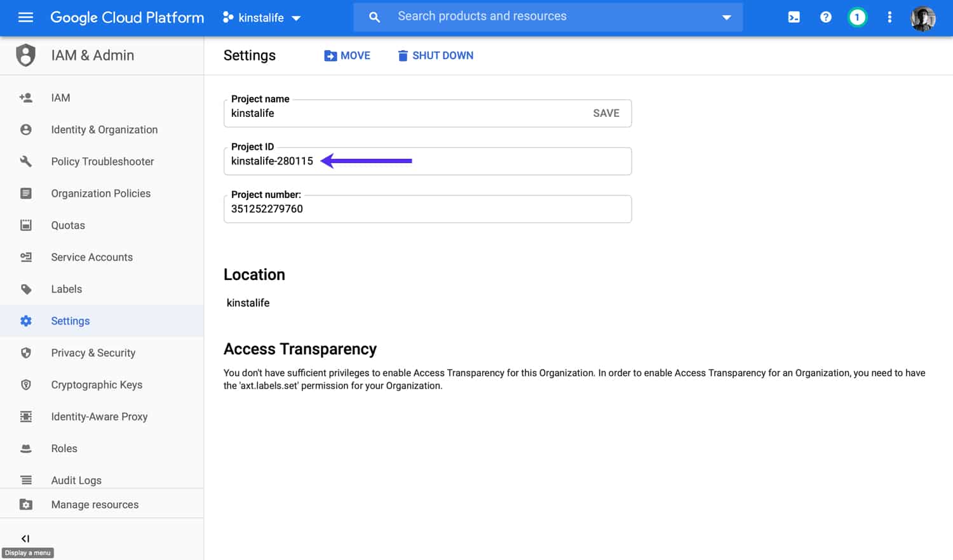Select the IAM & Admin shield icon

point(25,55)
